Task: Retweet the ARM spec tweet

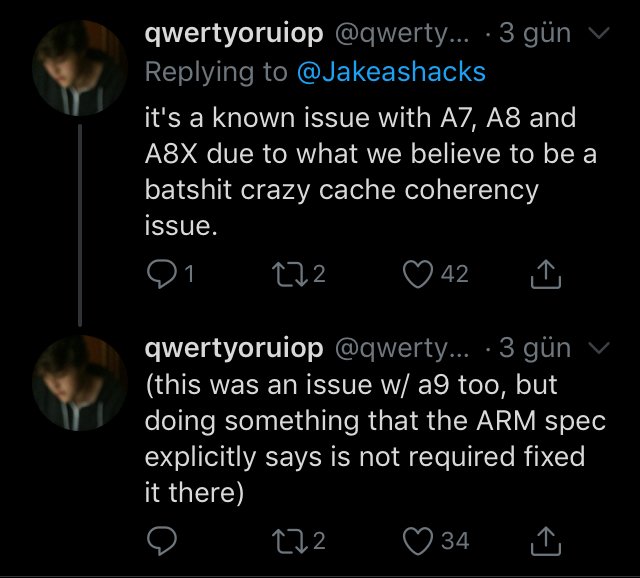Action: click(291, 541)
